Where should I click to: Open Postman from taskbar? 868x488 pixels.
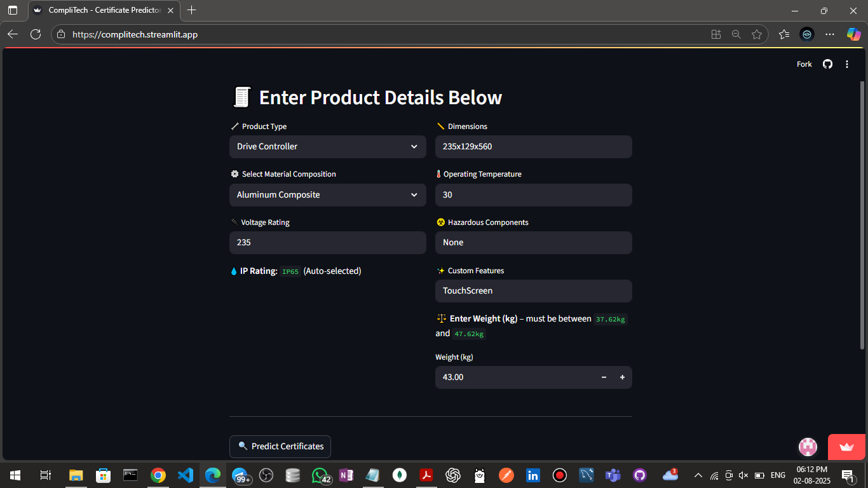pyautogui.click(x=506, y=475)
